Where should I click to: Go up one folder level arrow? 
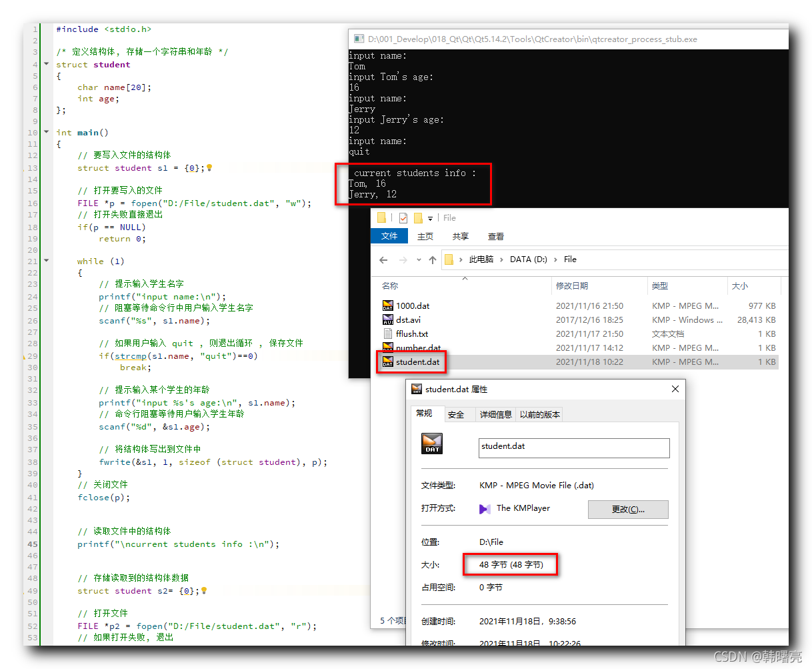click(x=433, y=259)
